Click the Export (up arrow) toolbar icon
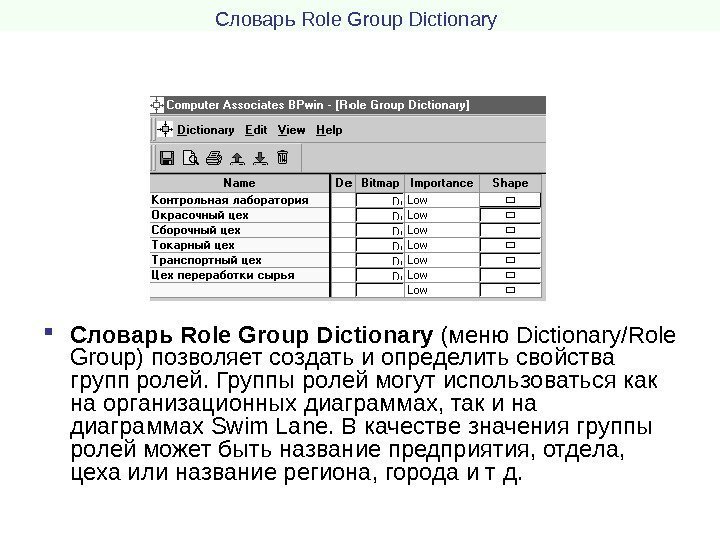 pos(237,158)
